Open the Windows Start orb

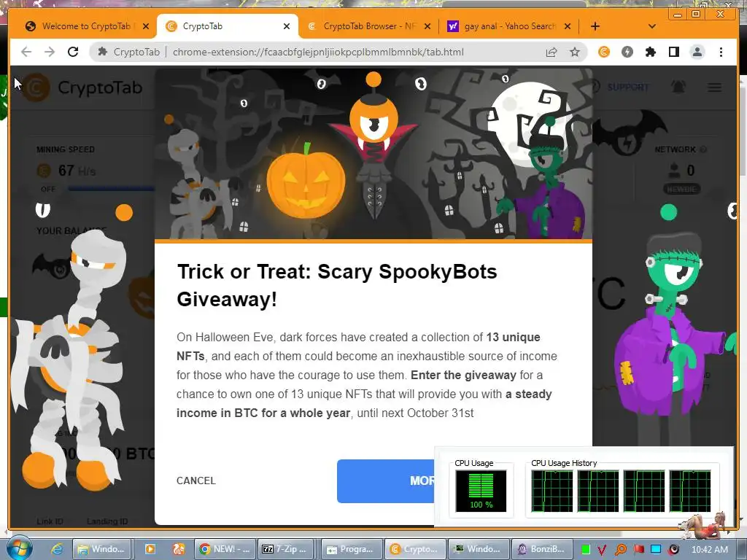pyautogui.click(x=19, y=548)
